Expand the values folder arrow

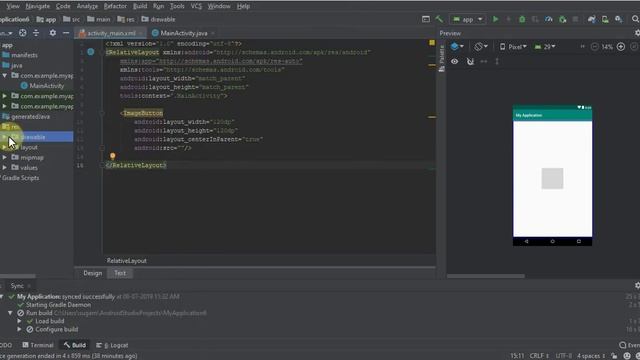click(4, 167)
